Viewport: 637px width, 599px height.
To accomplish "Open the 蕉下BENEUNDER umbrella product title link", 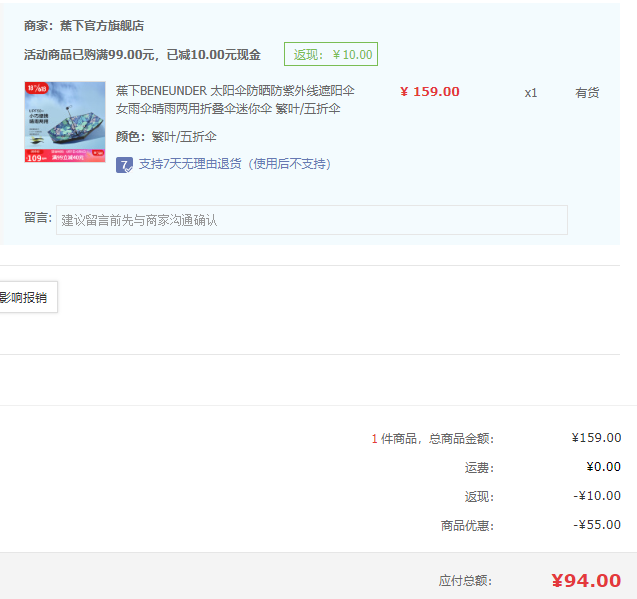I will point(235,100).
